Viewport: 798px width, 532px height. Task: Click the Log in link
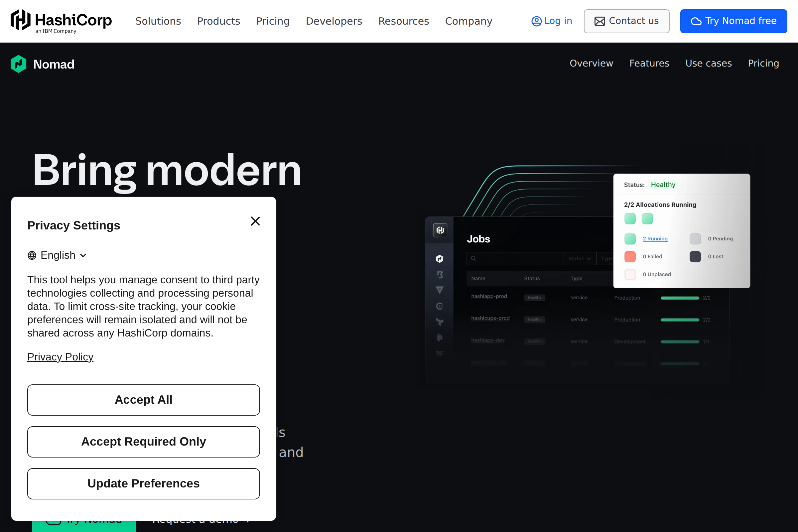click(x=552, y=21)
